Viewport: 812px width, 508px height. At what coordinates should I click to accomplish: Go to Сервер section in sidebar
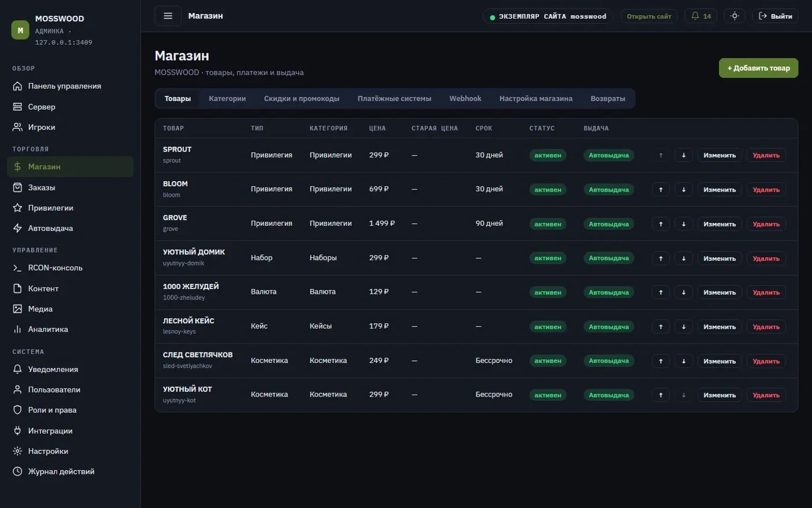pyautogui.click(x=70, y=107)
